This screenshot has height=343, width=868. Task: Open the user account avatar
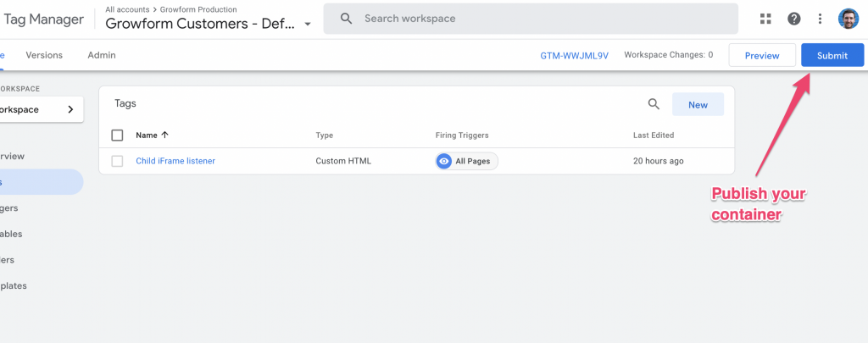pos(848,19)
